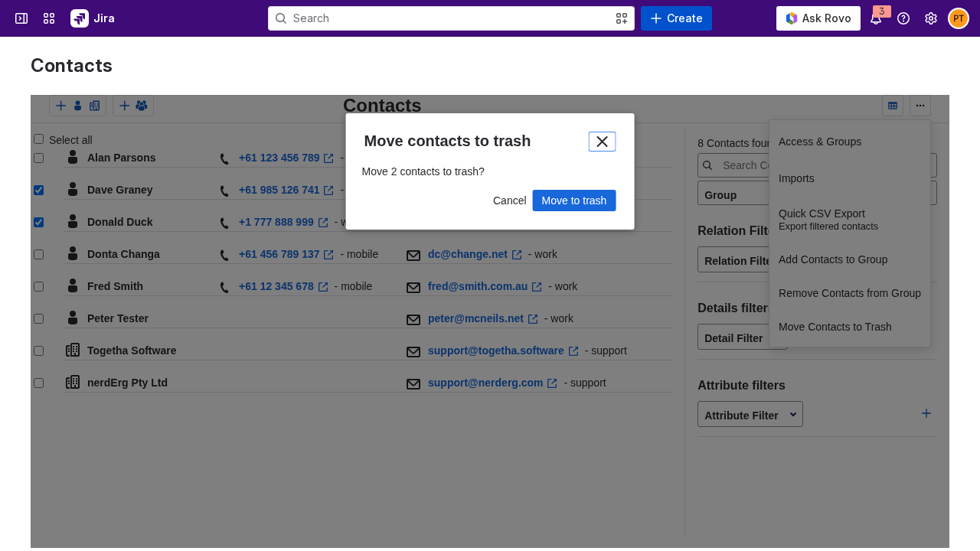Choose Move Contacts to Trash menu item
980x551 pixels.
point(850,327)
